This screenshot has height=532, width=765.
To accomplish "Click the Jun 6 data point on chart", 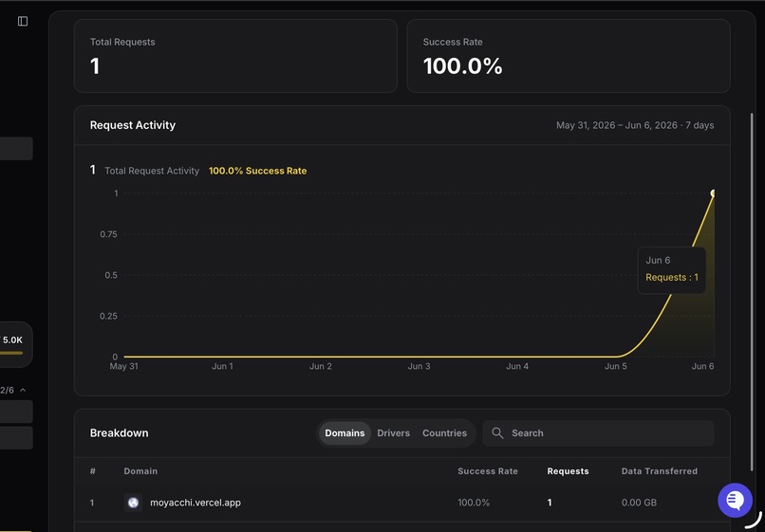I will 713,193.
